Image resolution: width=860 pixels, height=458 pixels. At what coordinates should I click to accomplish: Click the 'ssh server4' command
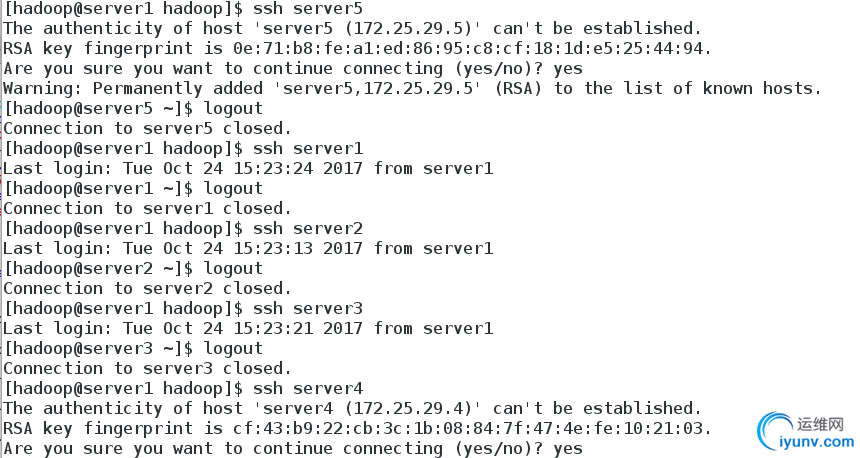pyautogui.click(x=307, y=389)
